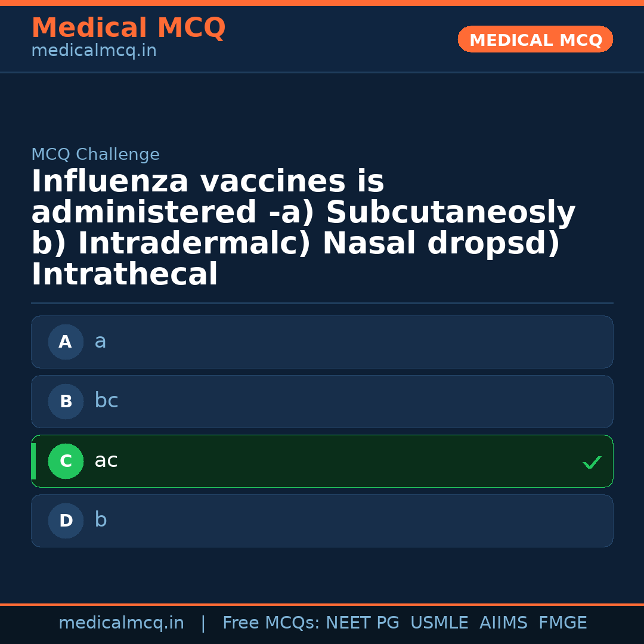The width and height of the screenshot is (644, 644).
Task: Select the NEET PG category label
Action: tap(362, 623)
